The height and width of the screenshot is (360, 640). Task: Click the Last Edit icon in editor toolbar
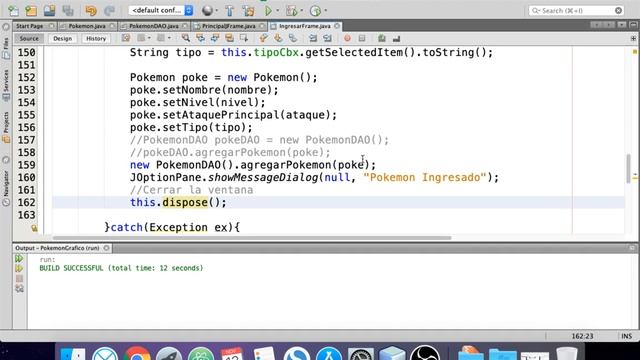(x=126, y=38)
